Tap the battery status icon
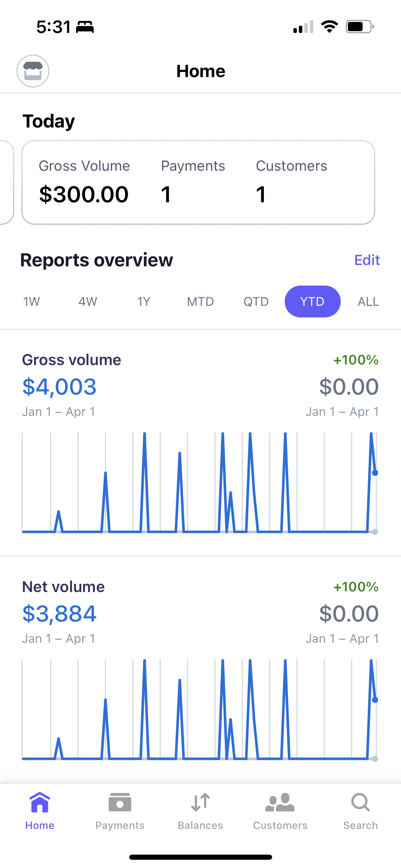The image size is (401, 868). click(x=360, y=27)
